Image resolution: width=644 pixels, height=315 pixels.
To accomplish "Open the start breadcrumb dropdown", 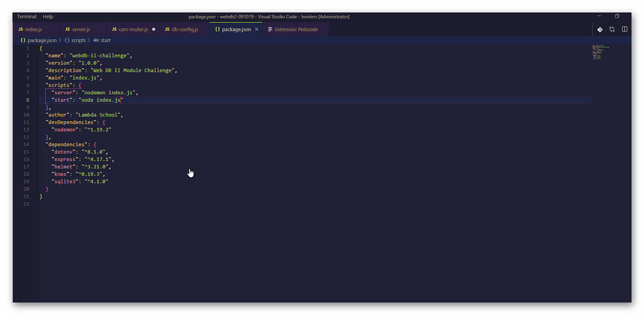I will 105,40.
